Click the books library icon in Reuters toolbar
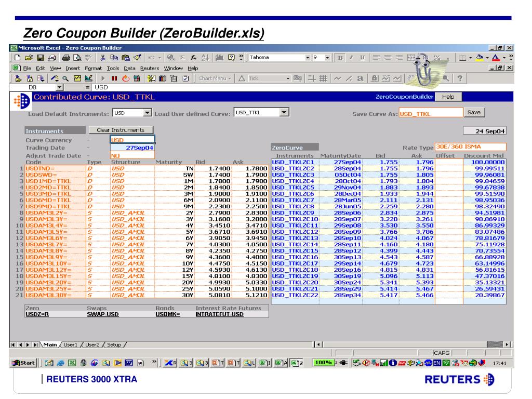This screenshot has height=399, width=532. [x=163, y=79]
